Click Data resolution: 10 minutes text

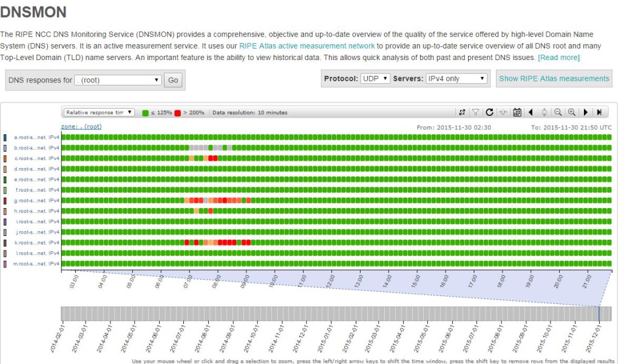[249, 113]
